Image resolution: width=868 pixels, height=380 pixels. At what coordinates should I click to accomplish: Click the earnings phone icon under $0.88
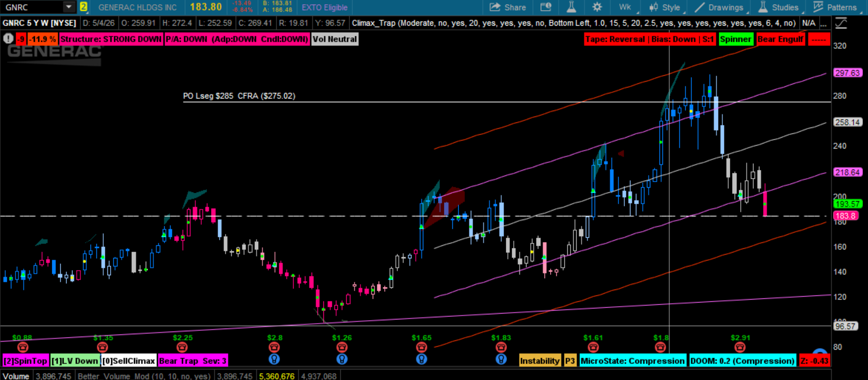(23, 347)
